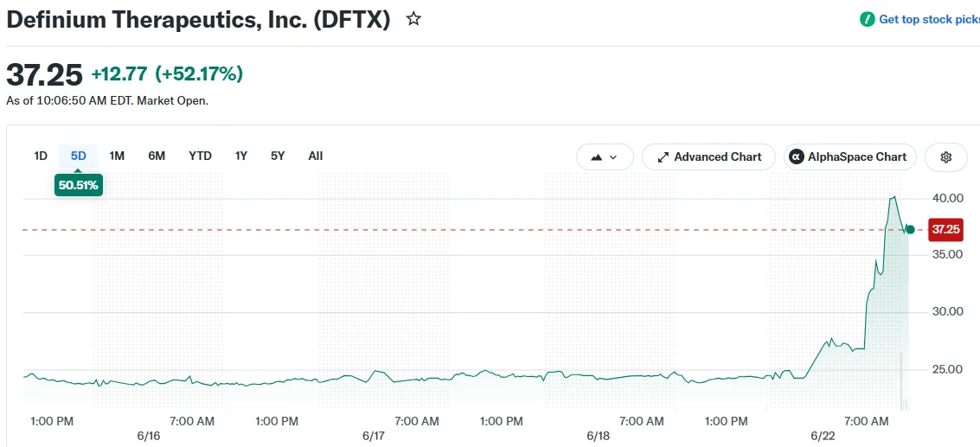Click the current price dot on chart
This screenshot has width=980, height=447.
click(910, 230)
